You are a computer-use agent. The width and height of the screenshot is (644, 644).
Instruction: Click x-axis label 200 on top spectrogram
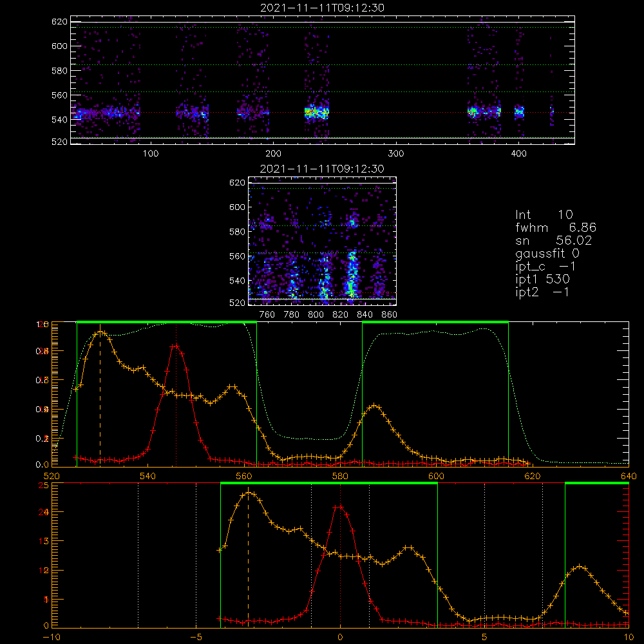[273, 154]
